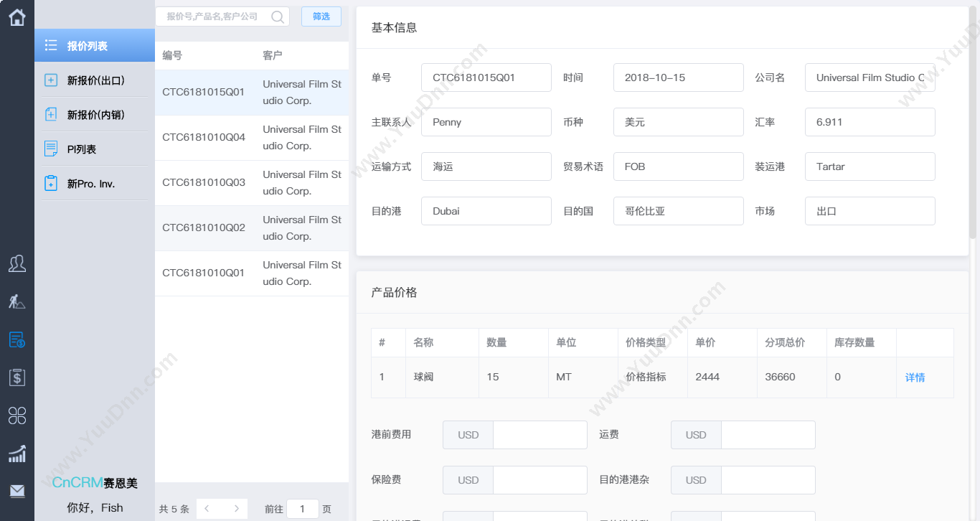Click the 基本信息 section heading

click(394, 27)
